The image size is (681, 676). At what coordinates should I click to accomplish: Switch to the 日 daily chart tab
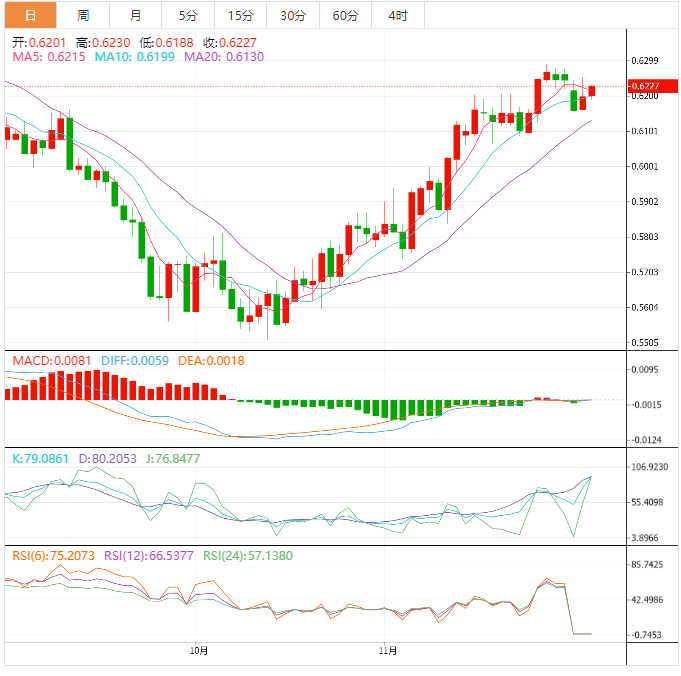click(30, 15)
